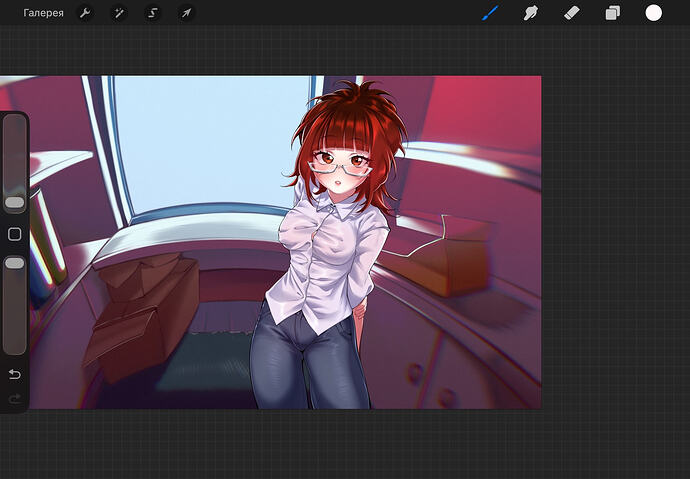Activate the Transform arrow tool

(186, 13)
